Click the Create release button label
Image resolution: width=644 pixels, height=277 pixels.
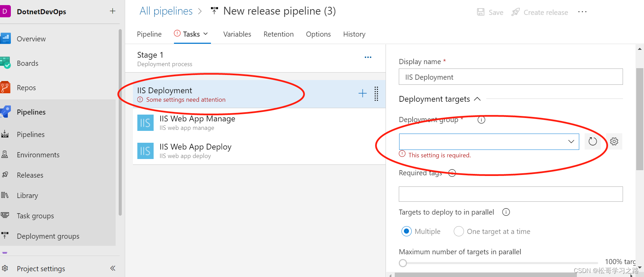tap(546, 13)
